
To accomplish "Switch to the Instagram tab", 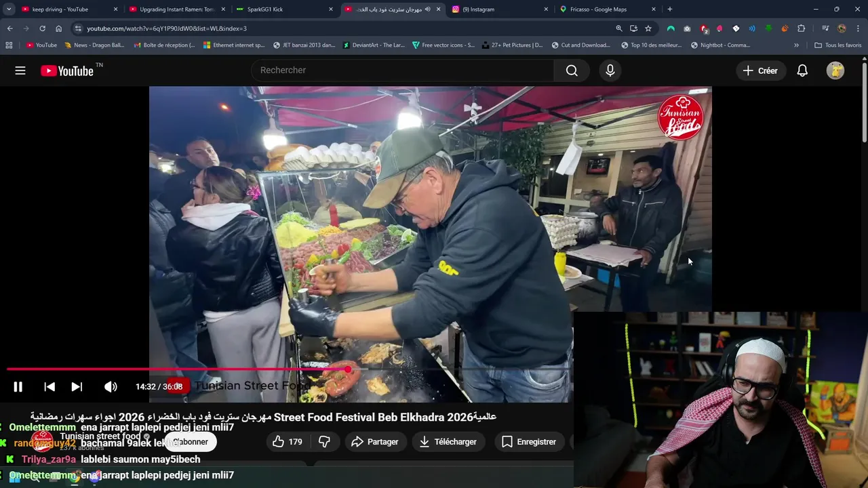I will [x=500, y=9].
